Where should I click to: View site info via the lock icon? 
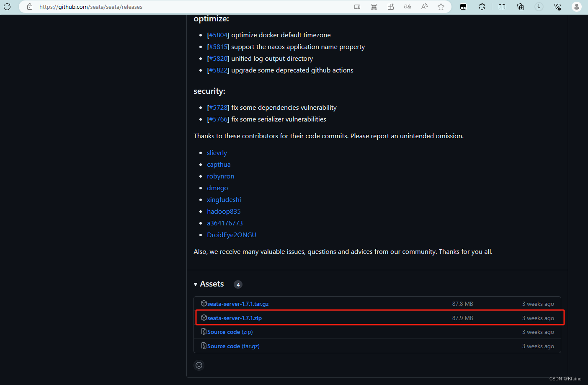29,7
